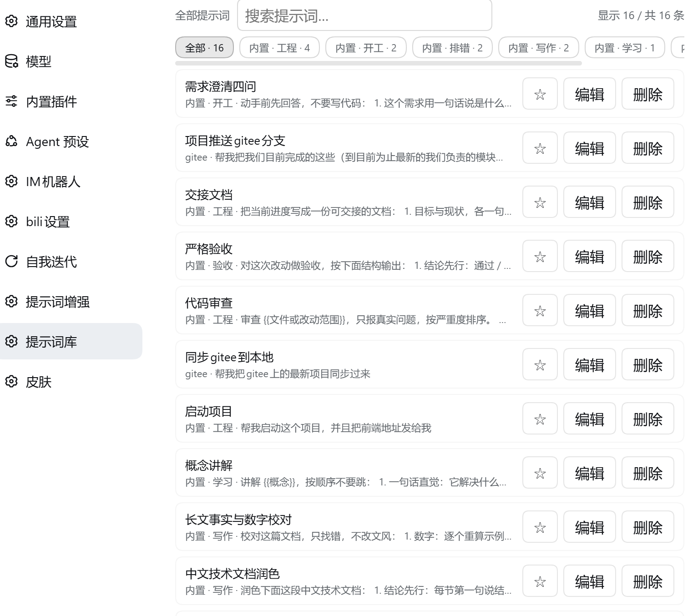
Task: Filter by 内置 · 写作 · 2
Action: pyautogui.click(x=538, y=48)
